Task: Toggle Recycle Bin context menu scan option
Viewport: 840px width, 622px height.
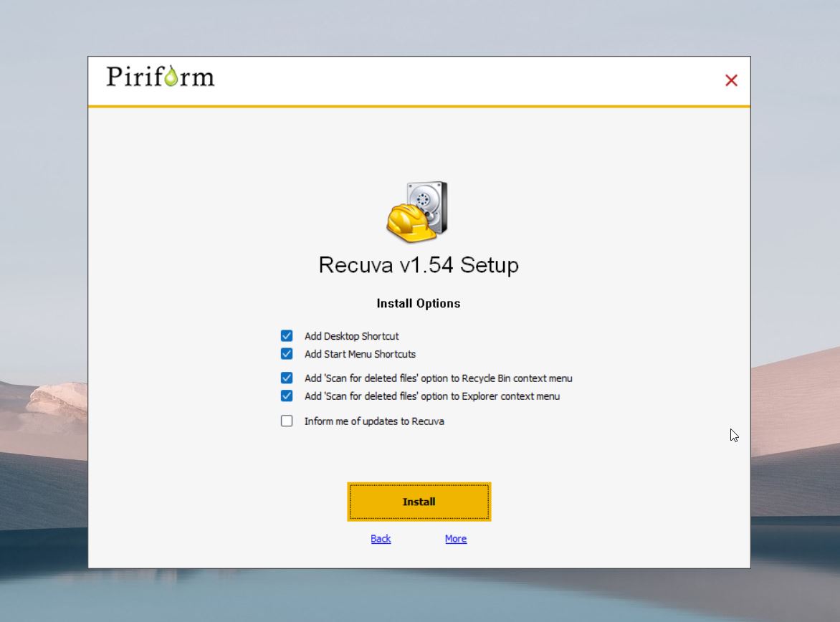Action: 287,378
